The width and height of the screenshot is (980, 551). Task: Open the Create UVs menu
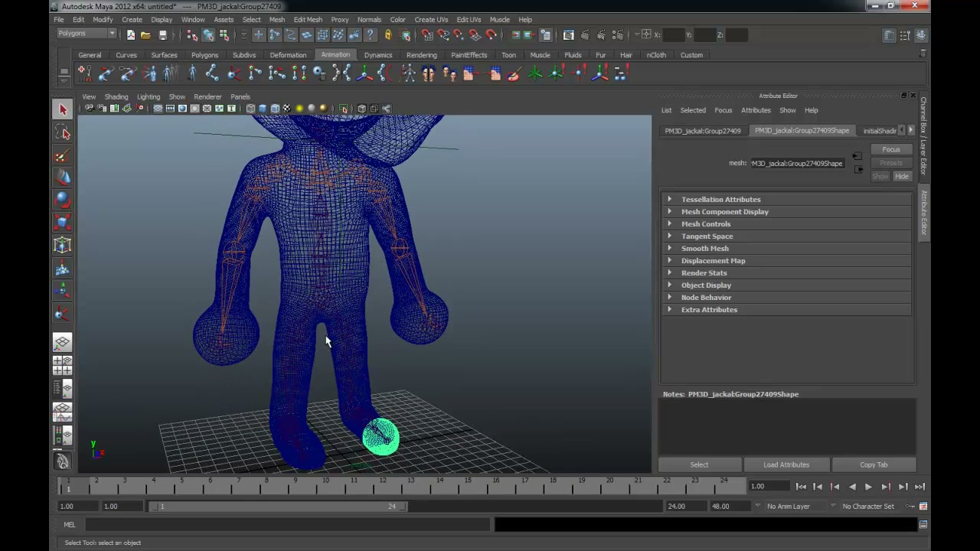pyautogui.click(x=431, y=19)
